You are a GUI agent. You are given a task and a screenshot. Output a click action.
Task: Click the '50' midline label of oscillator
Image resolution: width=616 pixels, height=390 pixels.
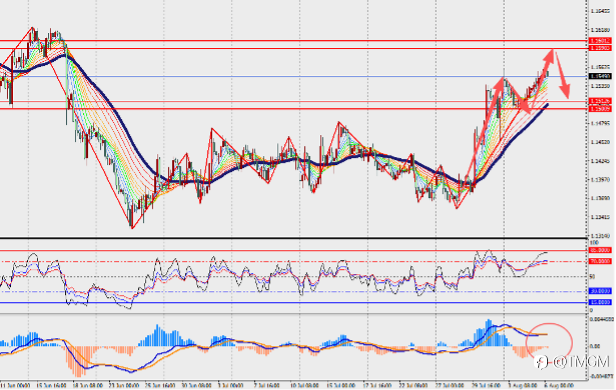(x=592, y=277)
